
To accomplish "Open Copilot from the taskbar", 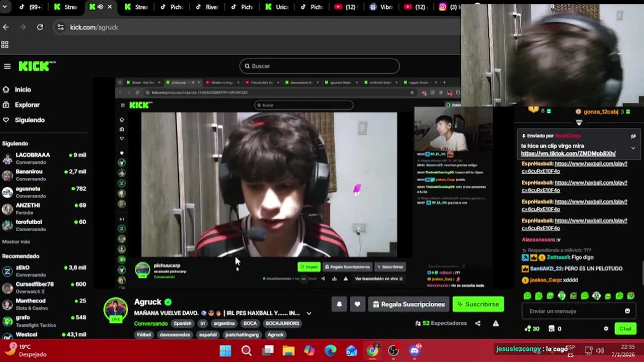I will (309, 351).
